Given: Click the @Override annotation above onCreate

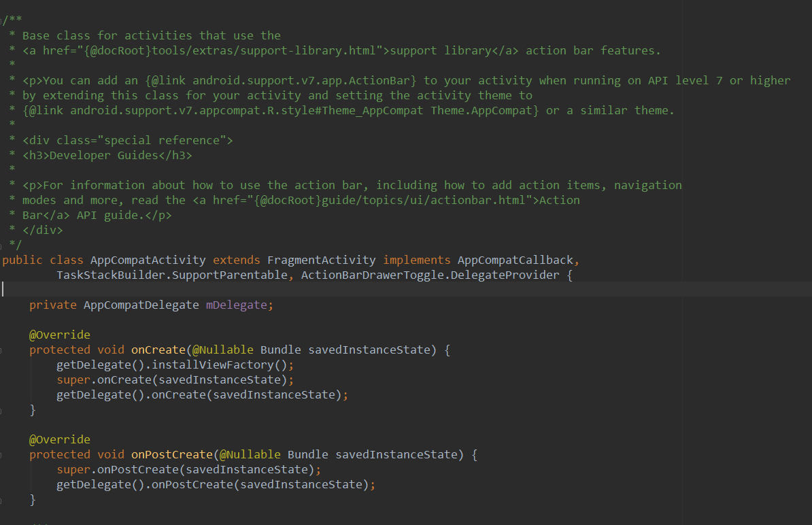Looking at the screenshot, I should [60, 335].
